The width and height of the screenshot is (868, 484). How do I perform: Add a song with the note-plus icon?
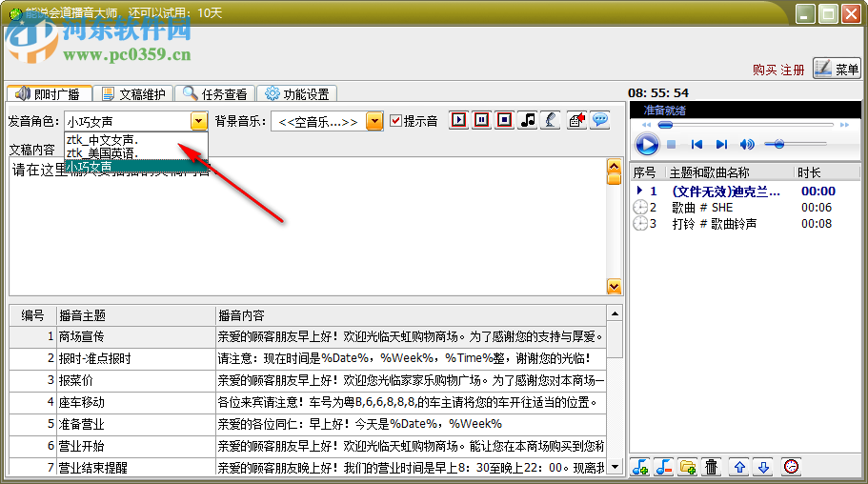coord(640,467)
